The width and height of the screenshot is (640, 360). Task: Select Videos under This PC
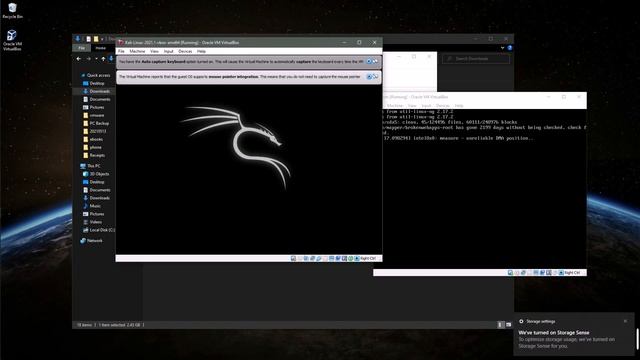point(92,222)
